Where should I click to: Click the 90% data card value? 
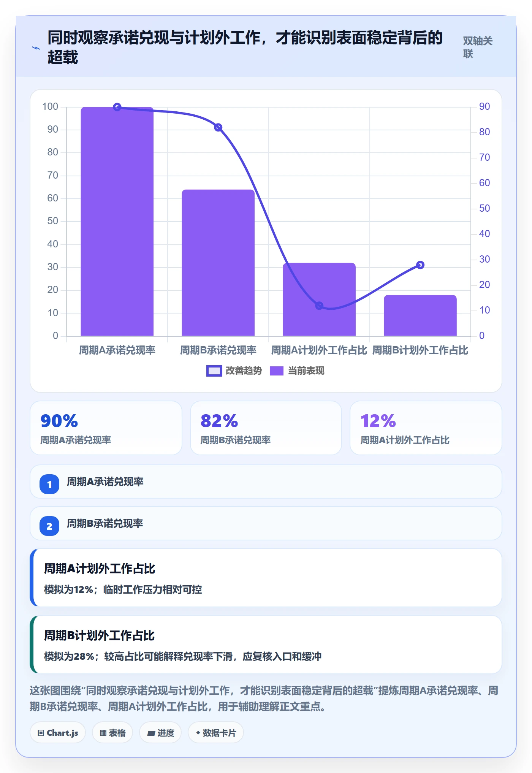(59, 421)
